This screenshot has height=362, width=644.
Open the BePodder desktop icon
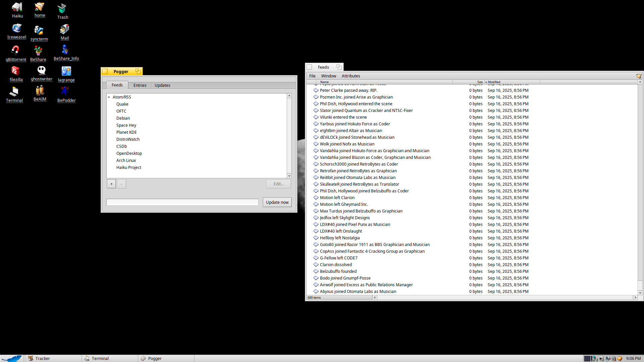coord(65,92)
